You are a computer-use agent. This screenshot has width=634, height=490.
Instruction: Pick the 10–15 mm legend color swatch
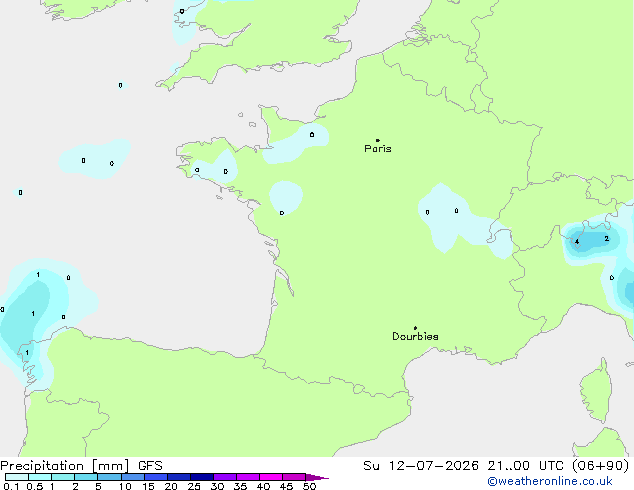pyautogui.click(x=133, y=477)
